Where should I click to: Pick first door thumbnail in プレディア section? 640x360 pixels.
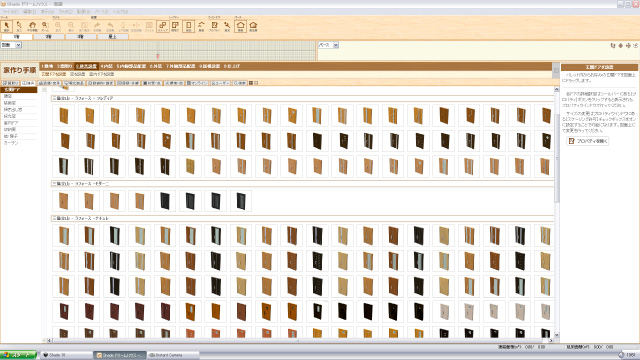pos(64,116)
